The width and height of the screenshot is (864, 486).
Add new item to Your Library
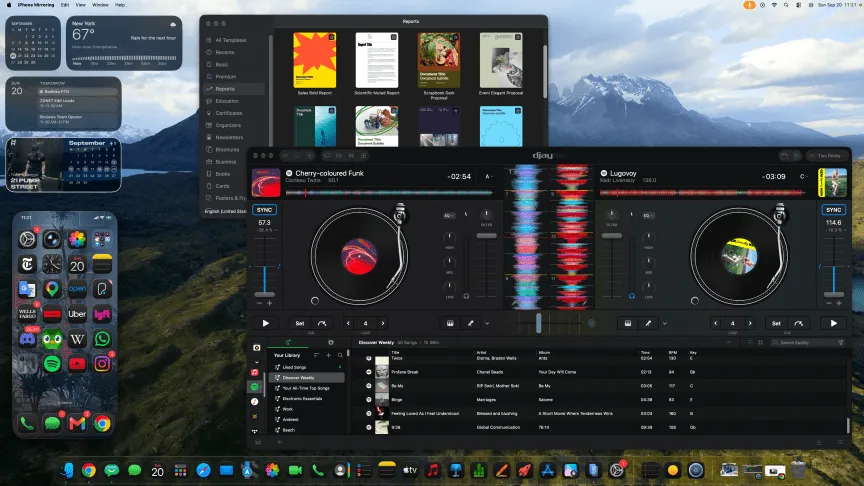click(x=328, y=355)
